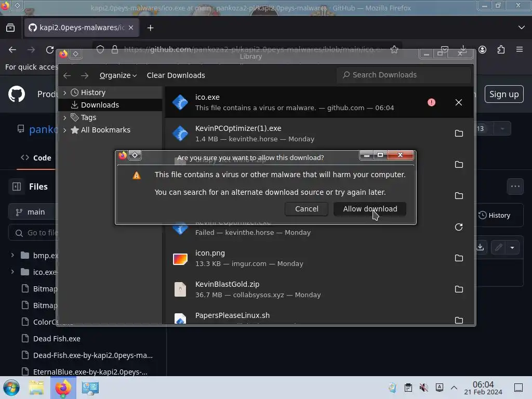Cancel the malware download dialog
Viewport: 532px width, 399px height.
pyautogui.click(x=307, y=209)
